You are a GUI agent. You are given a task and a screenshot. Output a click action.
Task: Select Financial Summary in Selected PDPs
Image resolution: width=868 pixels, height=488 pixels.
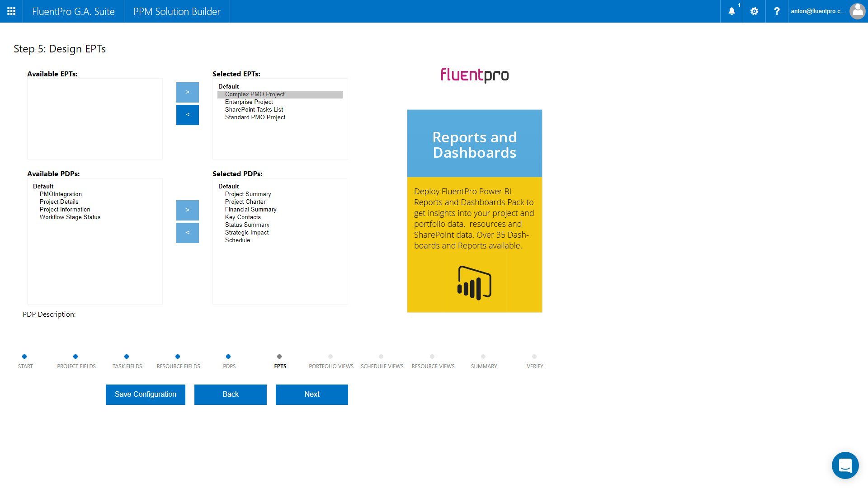pyautogui.click(x=250, y=210)
